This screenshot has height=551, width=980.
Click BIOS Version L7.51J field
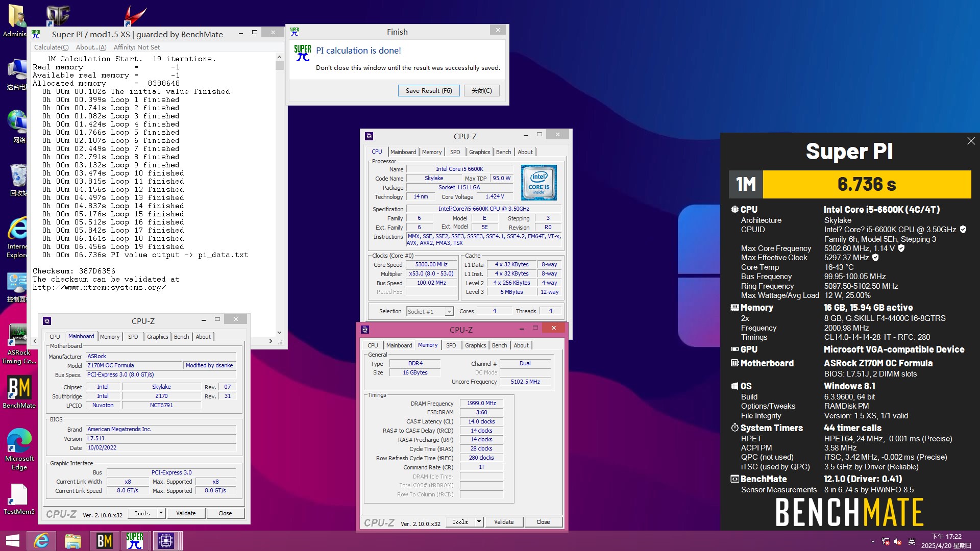point(161,438)
